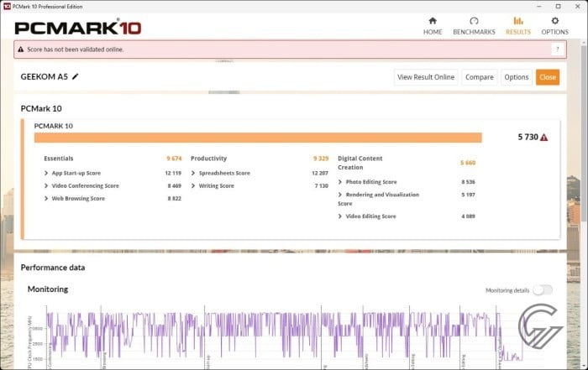The height and width of the screenshot is (370, 588).
Task: Open the Home tab icon
Action: [433, 21]
